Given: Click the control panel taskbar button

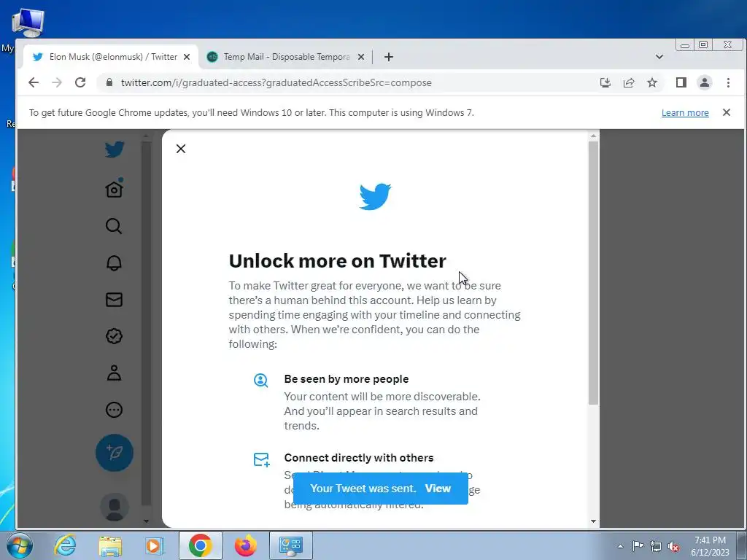Looking at the screenshot, I should pos(290,545).
